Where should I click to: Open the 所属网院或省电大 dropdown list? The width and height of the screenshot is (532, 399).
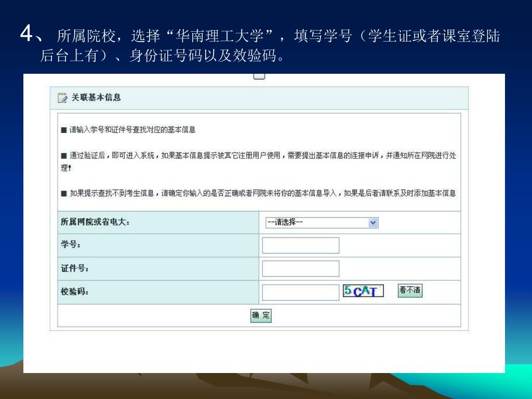pos(322,222)
